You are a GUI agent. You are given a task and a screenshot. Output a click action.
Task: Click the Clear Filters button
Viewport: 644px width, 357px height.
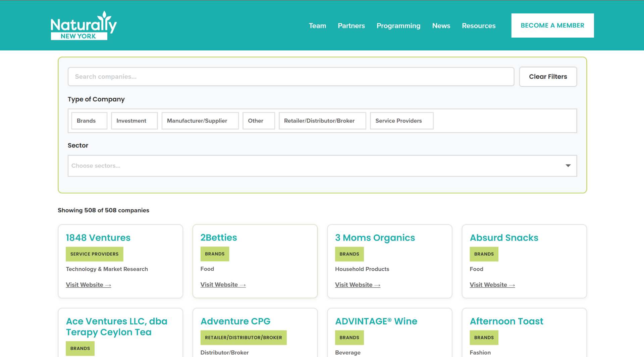coord(548,77)
